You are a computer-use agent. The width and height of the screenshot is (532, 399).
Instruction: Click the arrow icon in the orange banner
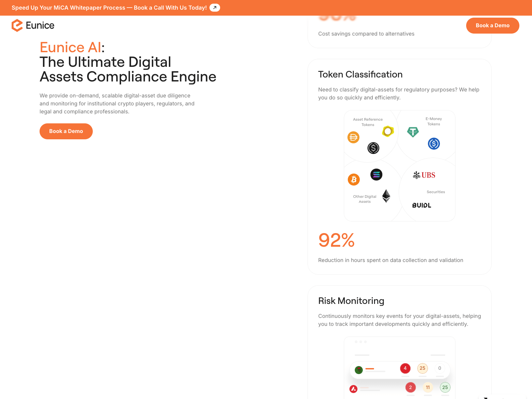(215, 8)
